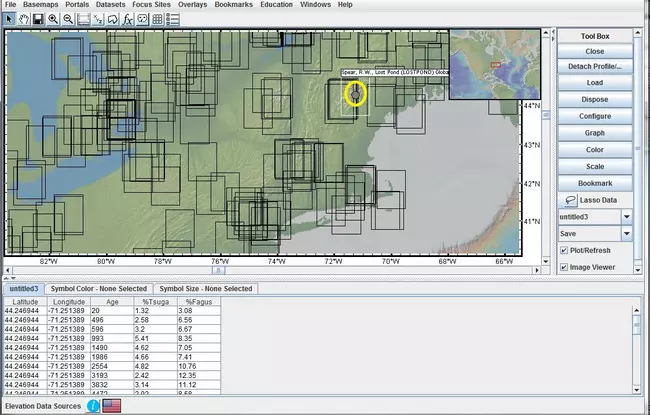Image resolution: width=650 pixels, height=415 pixels.
Task: Open the untitled3 dropdown
Action: (x=627, y=216)
